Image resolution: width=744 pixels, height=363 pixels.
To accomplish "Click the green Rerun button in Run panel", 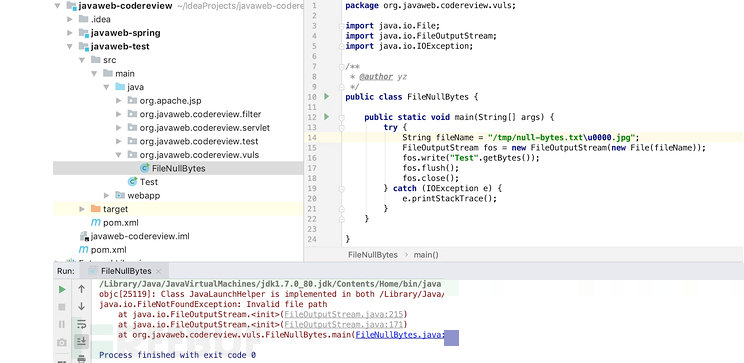I will [x=62, y=289].
